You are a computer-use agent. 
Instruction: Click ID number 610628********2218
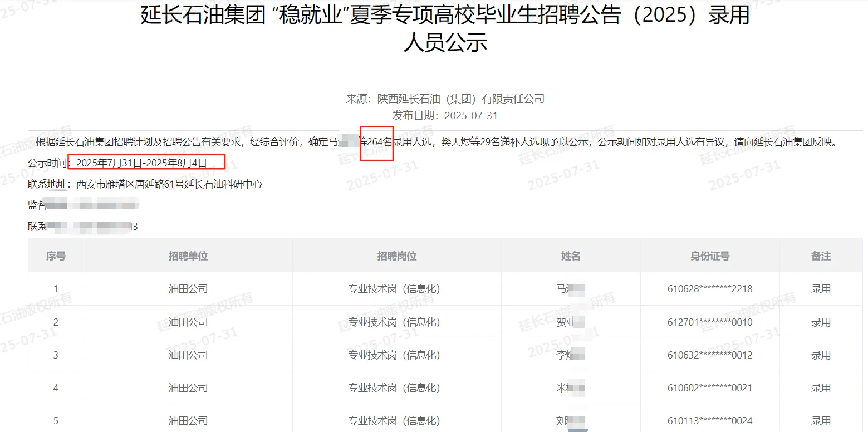click(x=710, y=289)
